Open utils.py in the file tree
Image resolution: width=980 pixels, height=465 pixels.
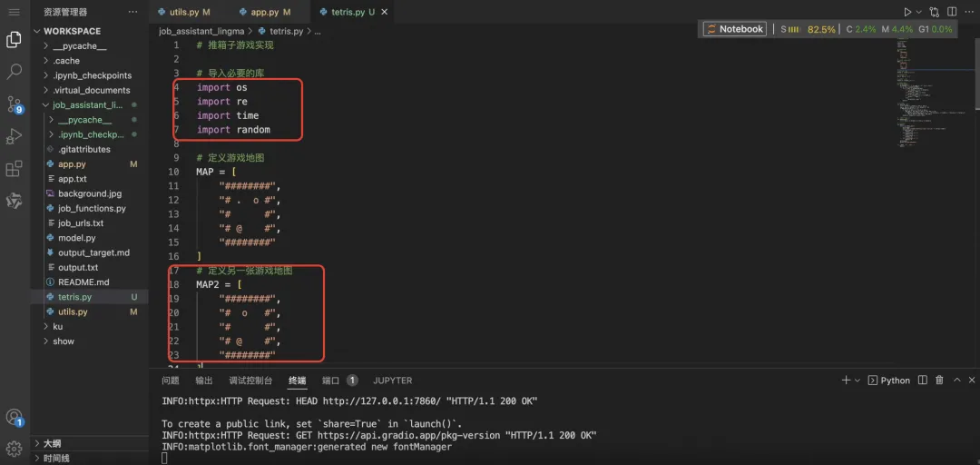[89, 312]
